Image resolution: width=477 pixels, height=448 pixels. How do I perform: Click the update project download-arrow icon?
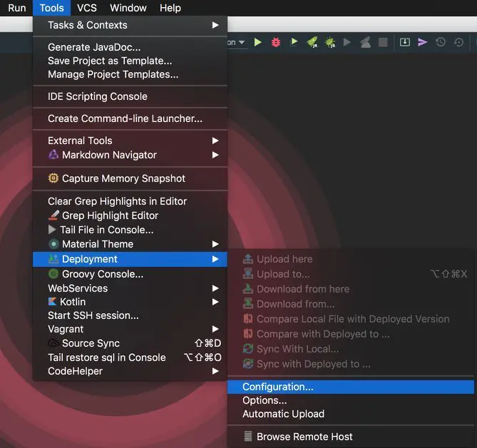pos(404,43)
